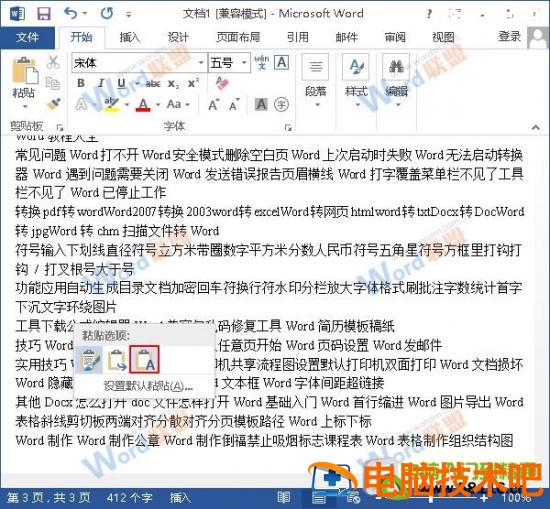This screenshot has height=509, width=550.
Task: Click the 100% zoom level
Action: 516,498
